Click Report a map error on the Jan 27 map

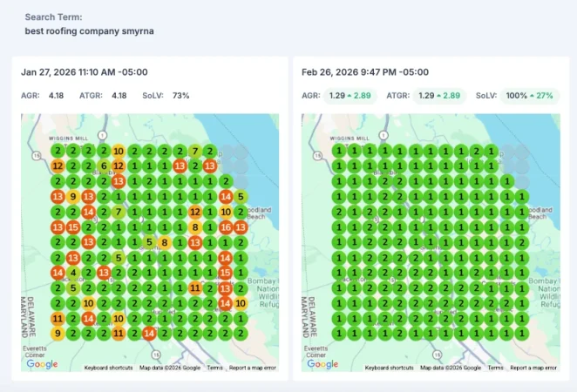[253, 368]
